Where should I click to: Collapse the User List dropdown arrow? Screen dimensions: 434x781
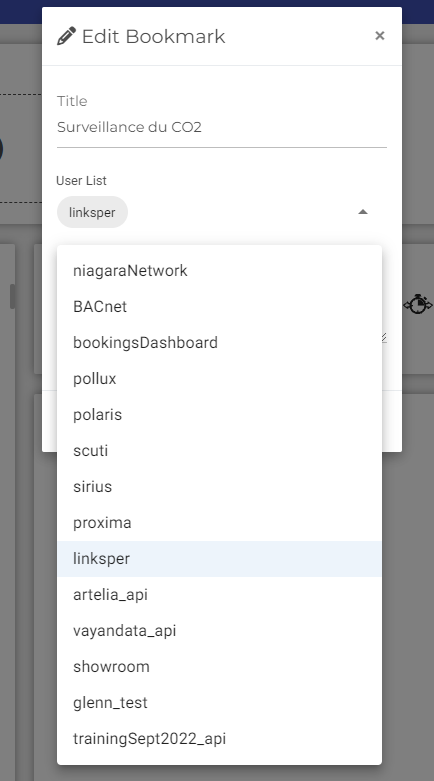[x=363, y=212]
